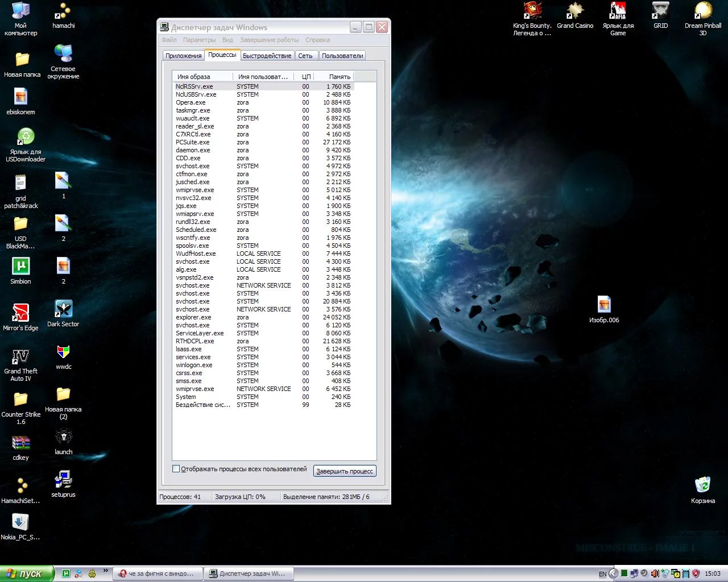
Task: Click the Завершить процесс button
Action: point(344,471)
